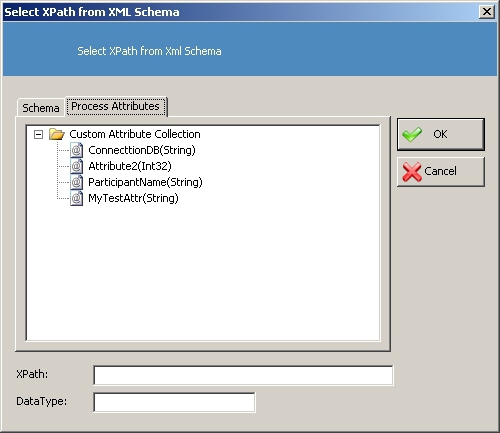The height and width of the screenshot is (433, 500).
Task: Click the ConnecttionDB attribute @ icon
Action: click(76, 150)
